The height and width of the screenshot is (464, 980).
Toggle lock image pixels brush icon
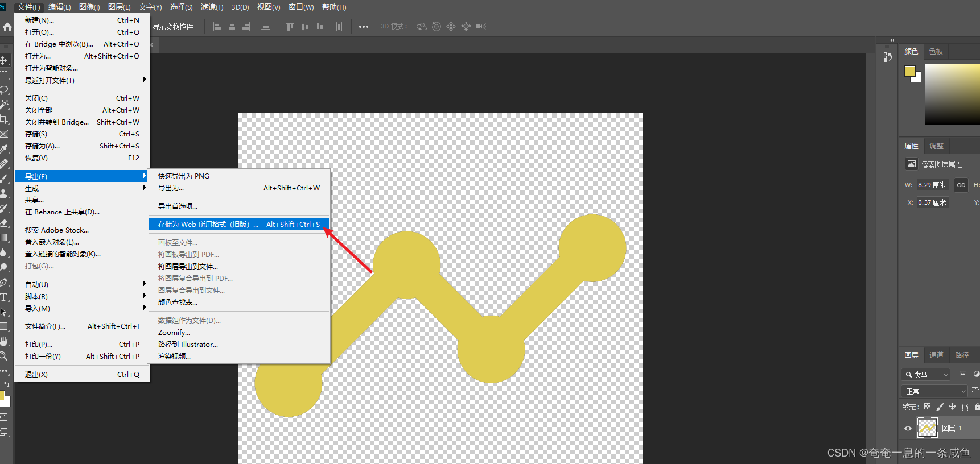coord(940,407)
